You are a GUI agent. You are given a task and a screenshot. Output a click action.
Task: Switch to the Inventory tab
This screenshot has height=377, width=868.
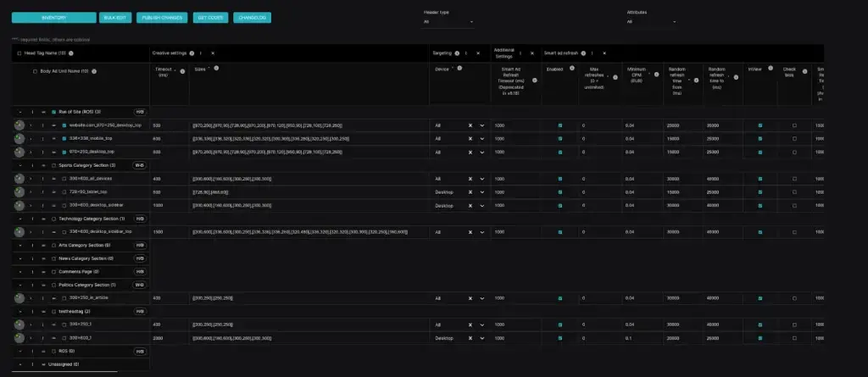53,17
